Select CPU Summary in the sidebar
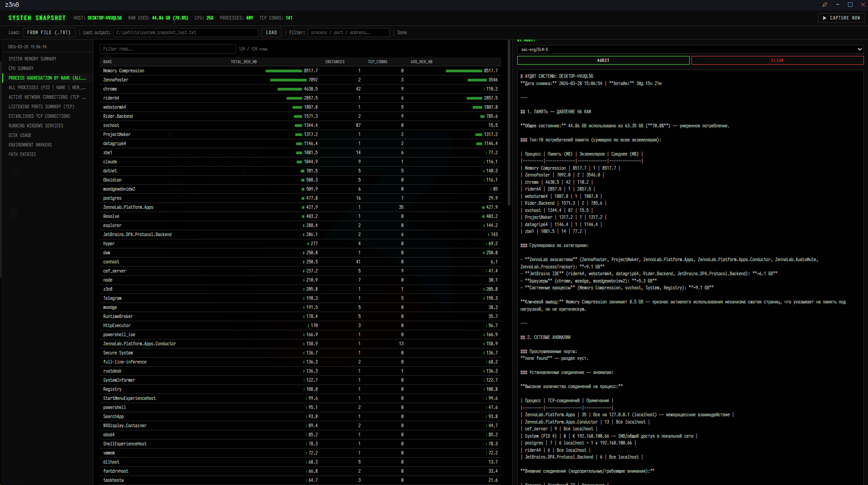This screenshot has height=485, width=868. click(x=21, y=69)
